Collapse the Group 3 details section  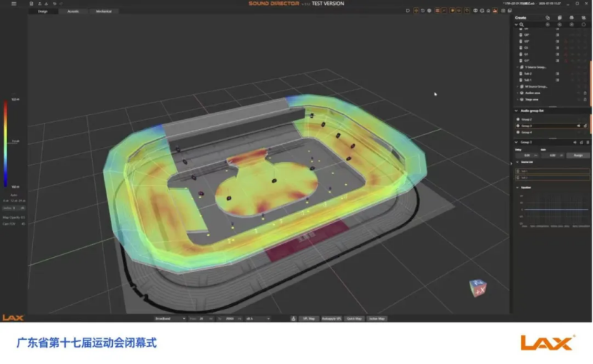pos(517,142)
